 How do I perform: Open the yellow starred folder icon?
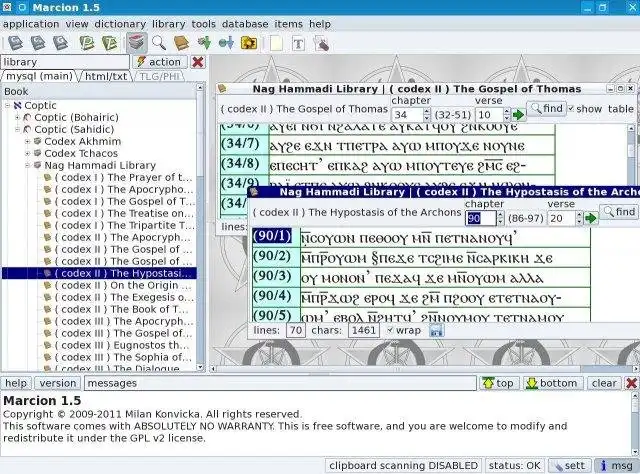click(249, 43)
